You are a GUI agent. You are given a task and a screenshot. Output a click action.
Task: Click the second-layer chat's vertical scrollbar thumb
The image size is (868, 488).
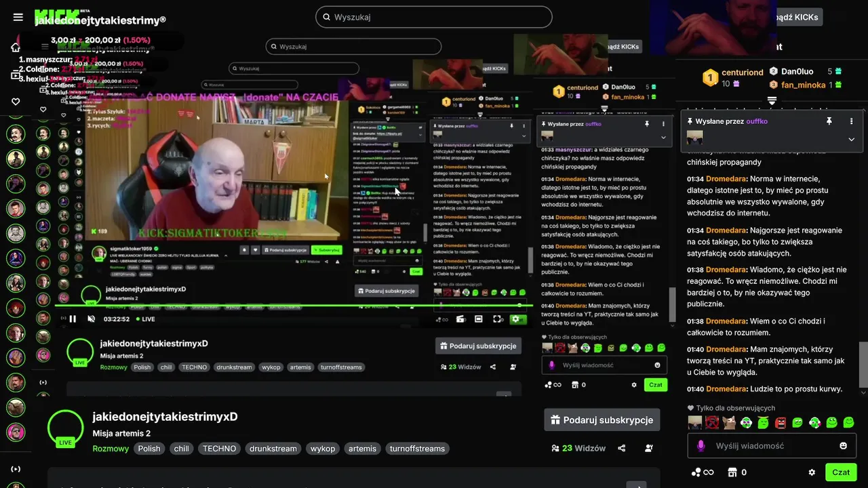[x=673, y=305]
